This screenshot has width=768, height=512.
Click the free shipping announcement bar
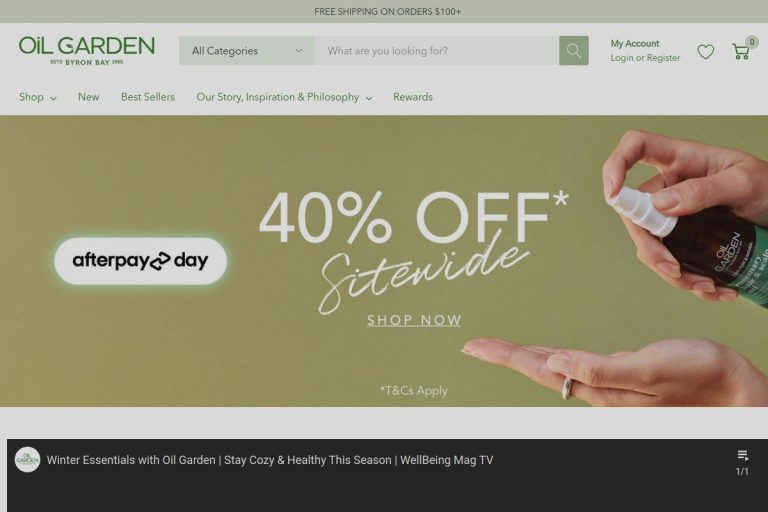click(x=384, y=11)
